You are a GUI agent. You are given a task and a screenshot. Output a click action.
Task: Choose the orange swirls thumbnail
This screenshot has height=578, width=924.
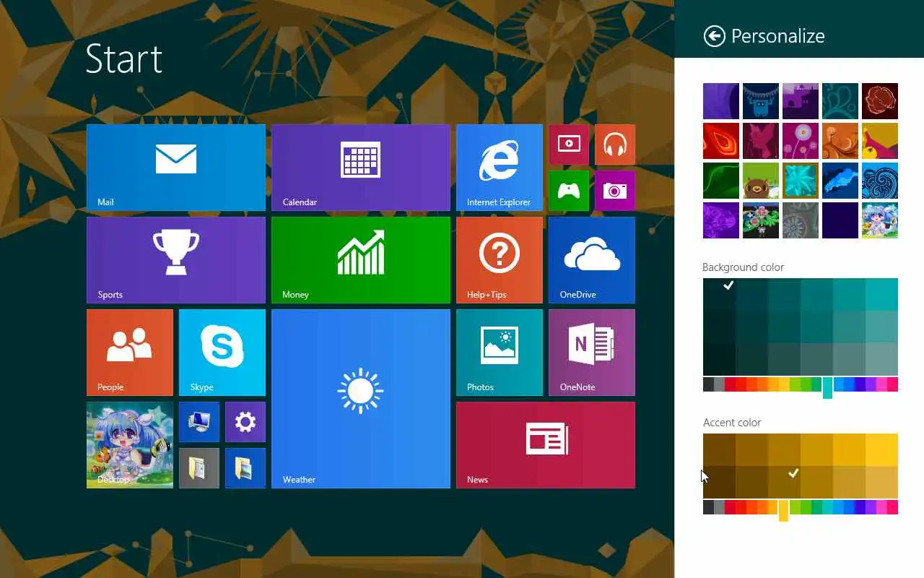[840, 141]
